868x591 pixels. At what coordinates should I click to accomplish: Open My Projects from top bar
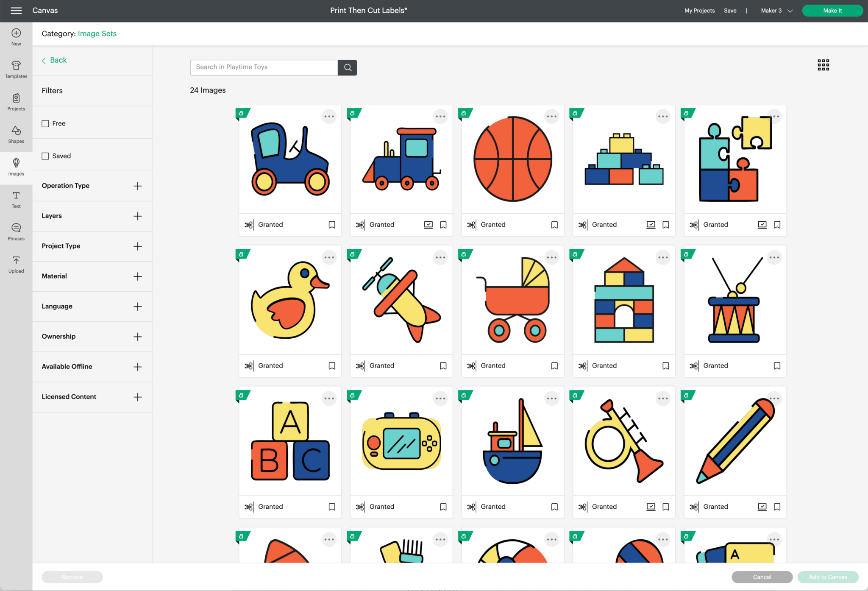click(x=699, y=11)
